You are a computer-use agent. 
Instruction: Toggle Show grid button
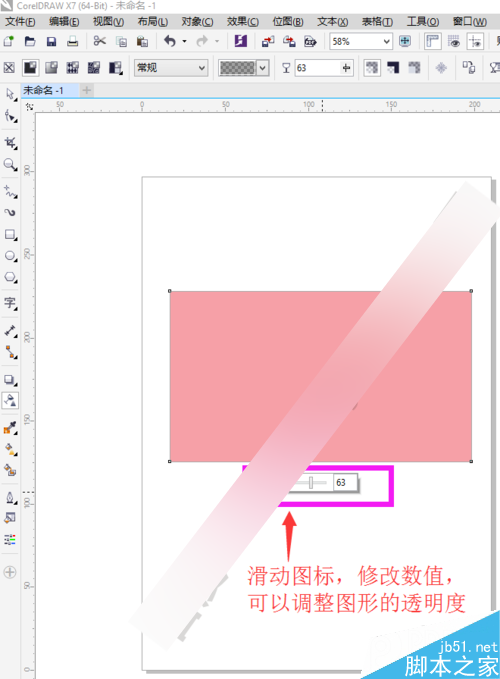(454, 42)
